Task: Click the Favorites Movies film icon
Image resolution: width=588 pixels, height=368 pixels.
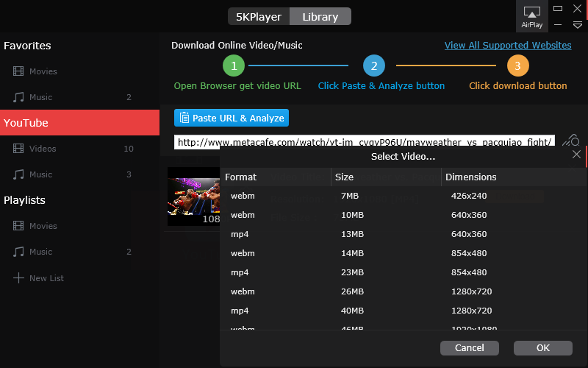Action: click(x=18, y=71)
